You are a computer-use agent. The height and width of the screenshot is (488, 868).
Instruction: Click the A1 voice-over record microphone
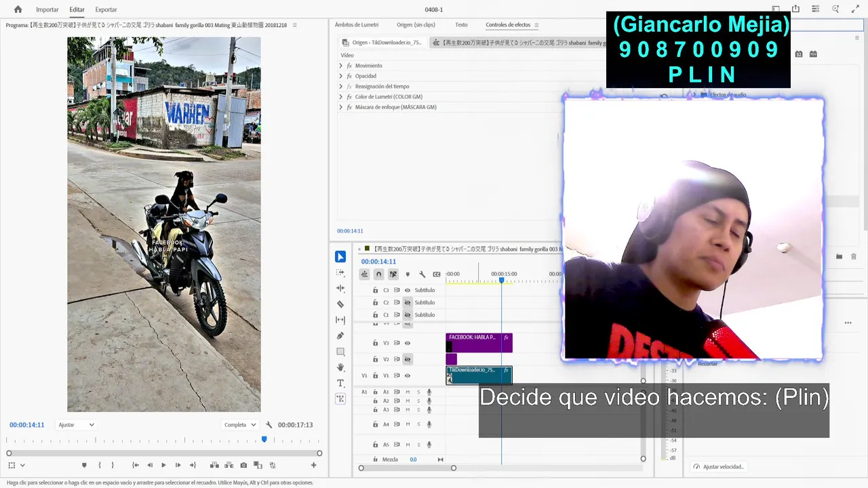click(x=429, y=392)
